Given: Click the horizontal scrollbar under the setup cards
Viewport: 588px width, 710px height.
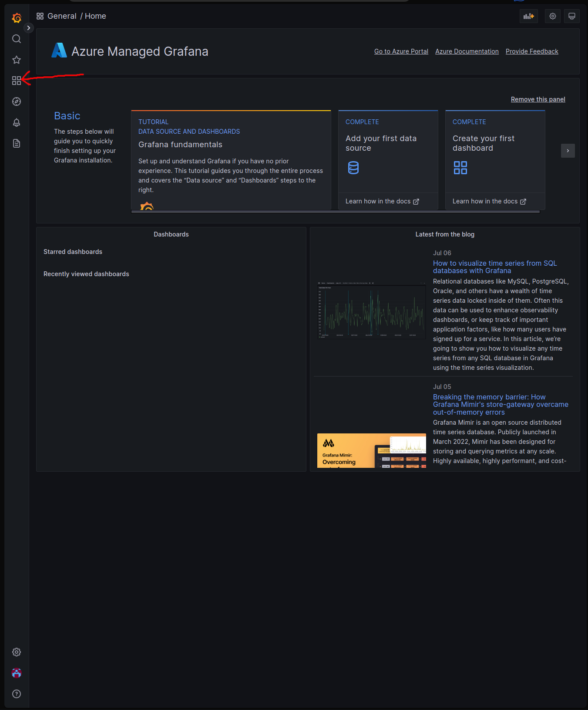Looking at the screenshot, I should tap(335, 212).
